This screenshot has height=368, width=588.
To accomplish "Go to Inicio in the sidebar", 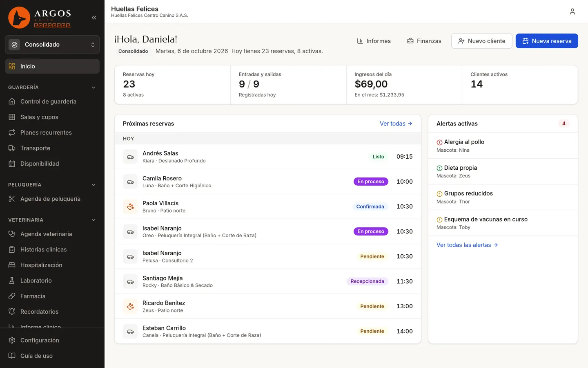I will click(52, 66).
